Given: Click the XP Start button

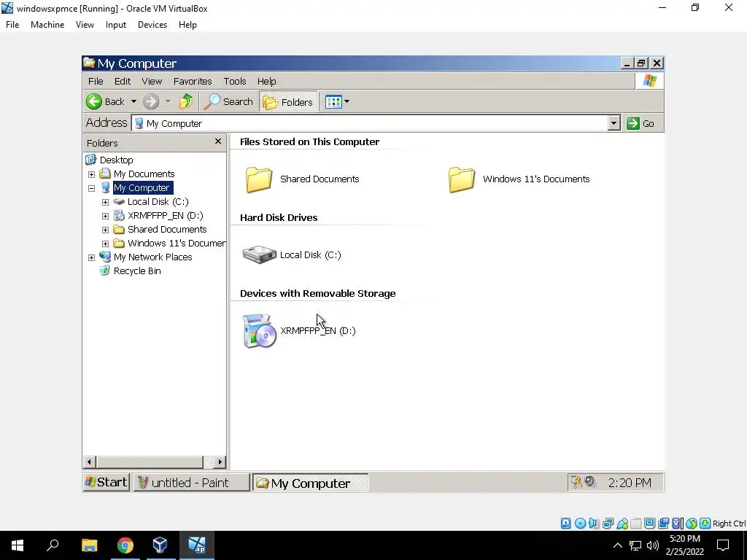Looking at the screenshot, I should (x=107, y=483).
